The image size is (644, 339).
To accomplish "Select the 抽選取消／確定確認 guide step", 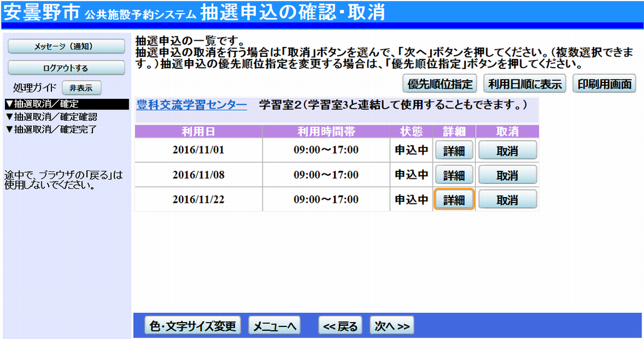I will [x=51, y=117].
